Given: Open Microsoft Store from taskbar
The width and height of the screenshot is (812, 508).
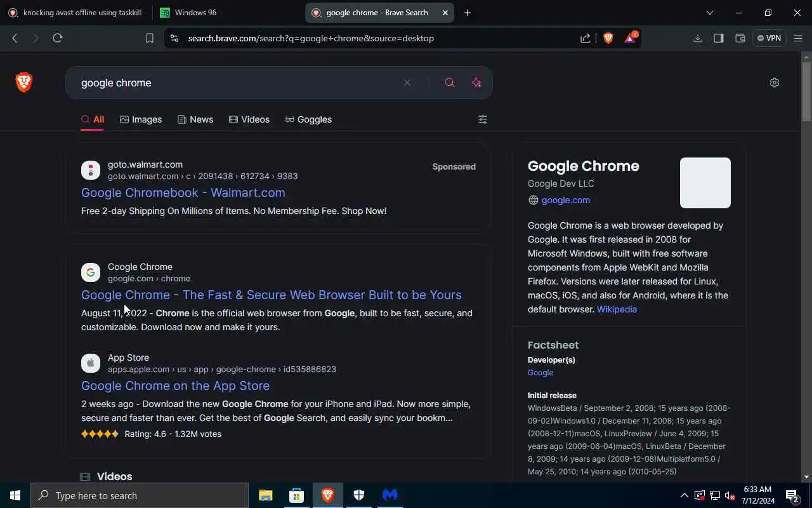Looking at the screenshot, I should [297, 495].
